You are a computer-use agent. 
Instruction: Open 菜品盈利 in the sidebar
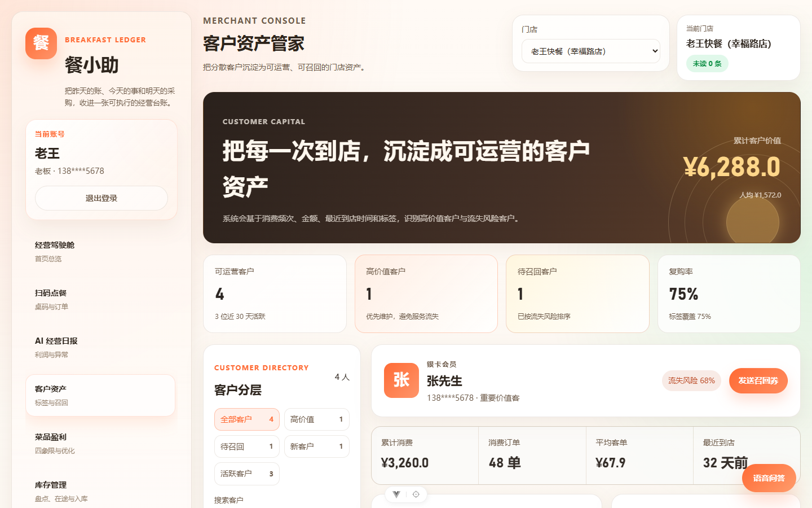point(100,444)
